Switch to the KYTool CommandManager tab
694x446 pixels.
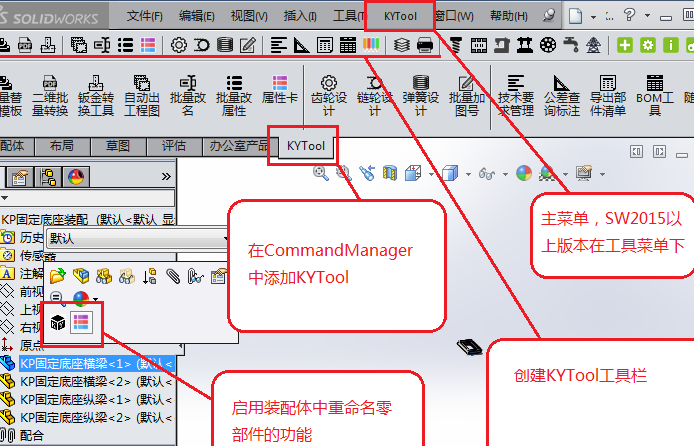(x=305, y=146)
